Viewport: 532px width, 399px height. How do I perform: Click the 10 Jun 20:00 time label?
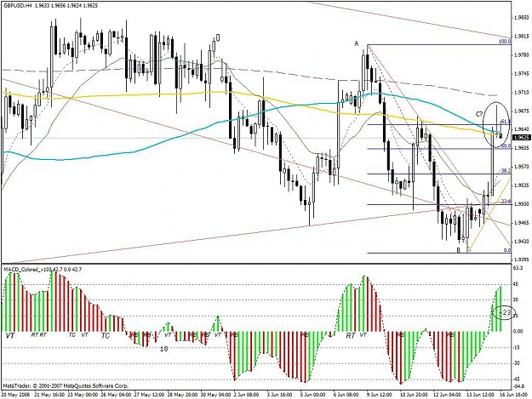tap(414, 395)
